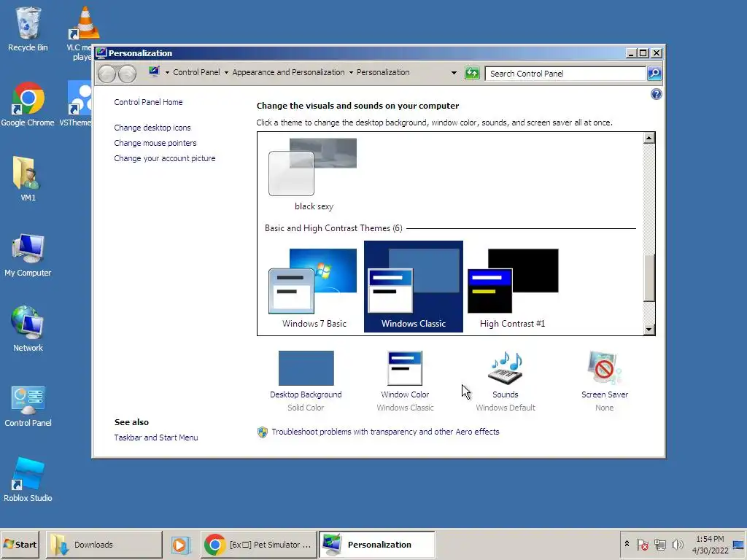Click the theme list scrollbar thumb
Image resolution: width=747 pixels, height=560 pixels.
pyautogui.click(x=649, y=278)
